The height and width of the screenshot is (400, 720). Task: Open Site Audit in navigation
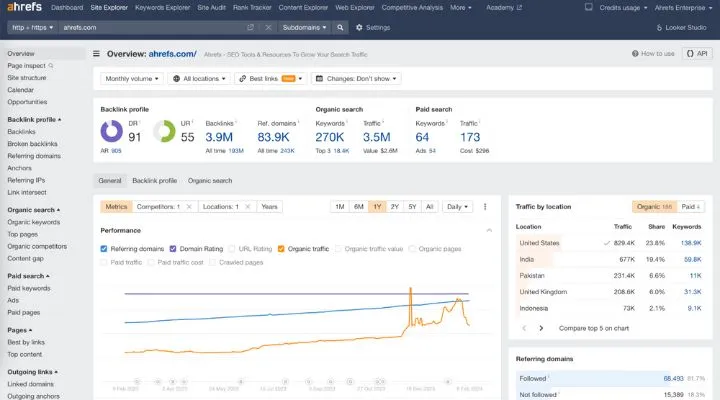211,7
